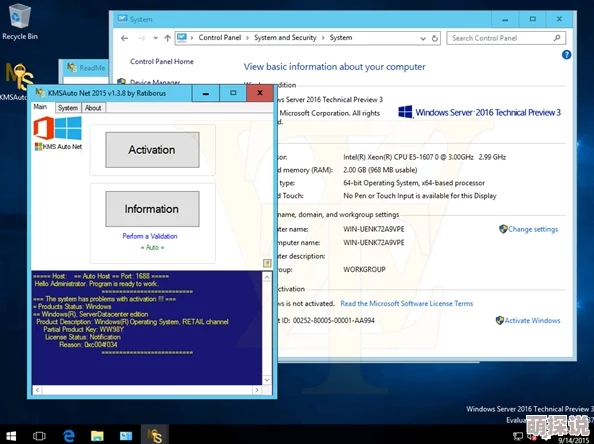The width and height of the screenshot is (594, 444).
Task: Refresh the System control panel page
Action: pos(435,38)
